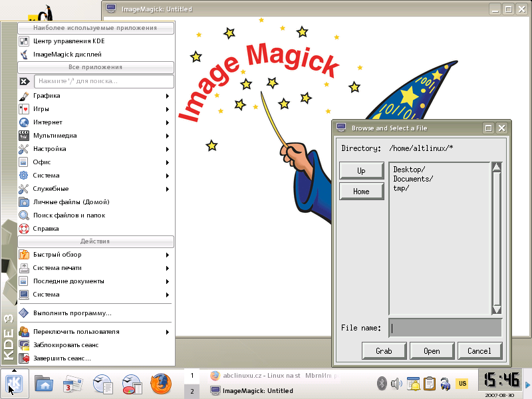Click the US keyboard layout indicator
This screenshot has height=399, width=532.
(462, 384)
